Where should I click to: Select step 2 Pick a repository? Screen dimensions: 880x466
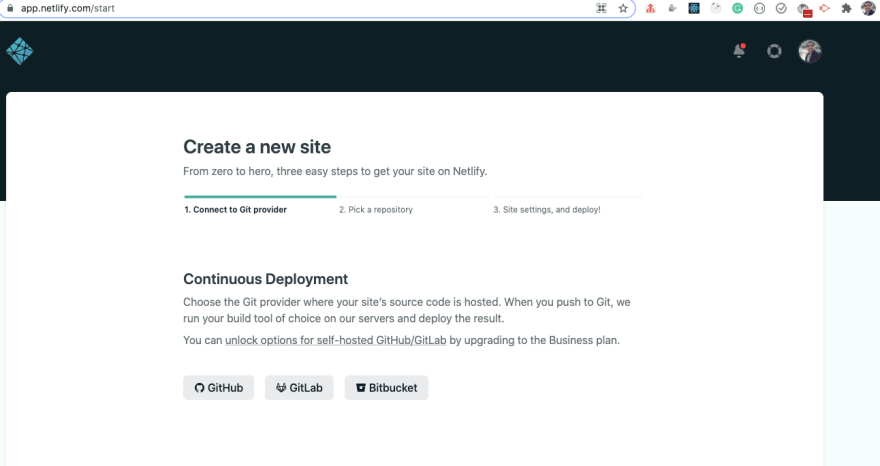coord(375,209)
